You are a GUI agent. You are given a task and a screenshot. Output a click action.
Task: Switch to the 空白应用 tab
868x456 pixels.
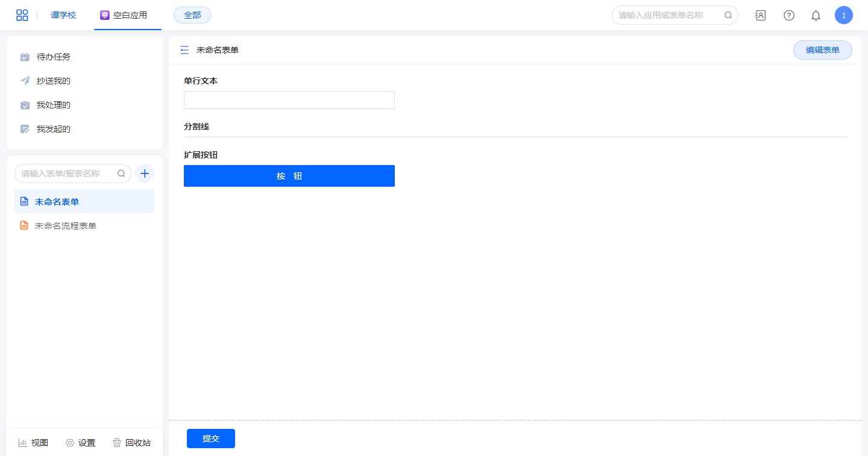point(124,15)
